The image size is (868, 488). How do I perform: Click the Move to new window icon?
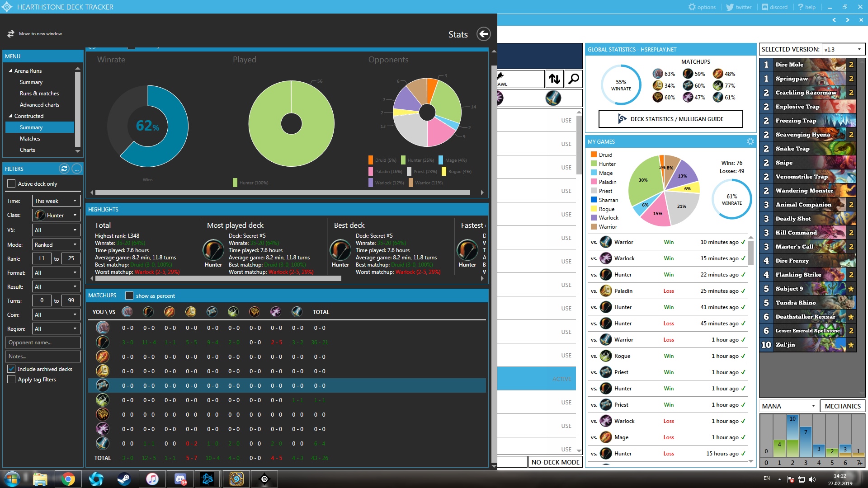tap(11, 34)
